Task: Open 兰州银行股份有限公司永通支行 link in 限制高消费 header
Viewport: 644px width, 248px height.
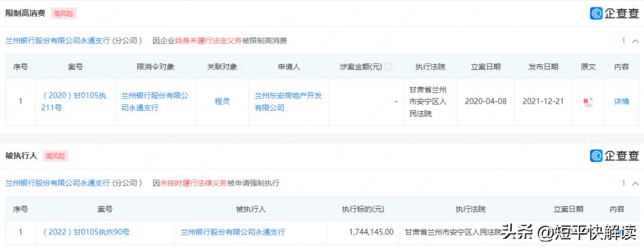Action: [57, 41]
